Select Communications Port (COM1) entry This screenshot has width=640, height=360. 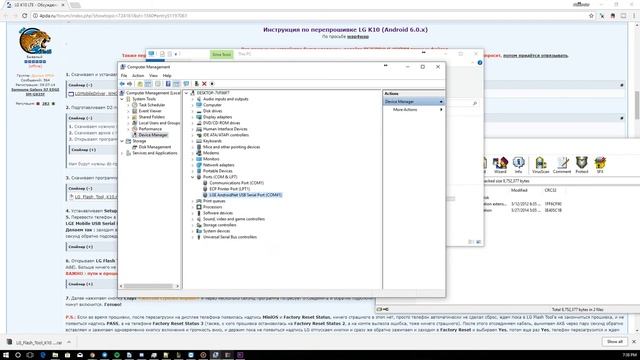[236, 183]
